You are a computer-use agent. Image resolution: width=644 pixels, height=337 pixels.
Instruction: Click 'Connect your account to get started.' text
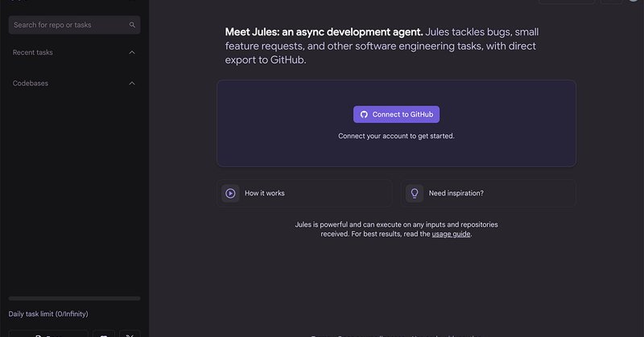pyautogui.click(x=396, y=136)
